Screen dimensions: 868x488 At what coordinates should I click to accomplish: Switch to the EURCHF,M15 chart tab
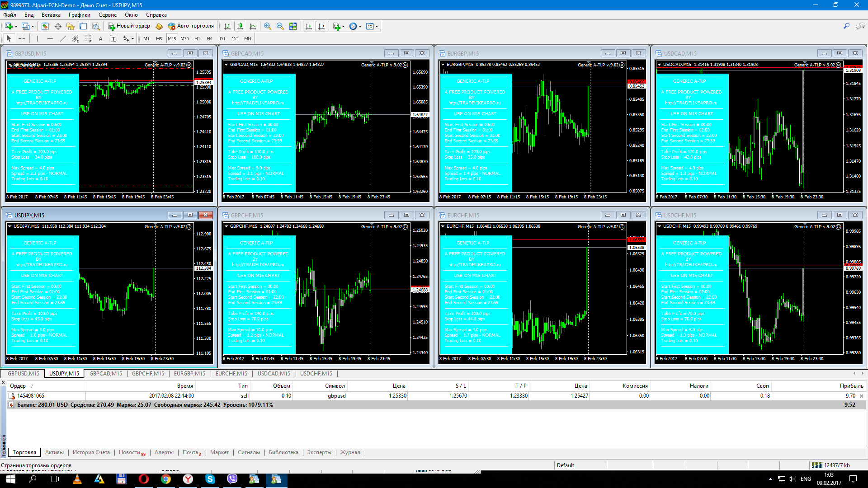click(231, 374)
